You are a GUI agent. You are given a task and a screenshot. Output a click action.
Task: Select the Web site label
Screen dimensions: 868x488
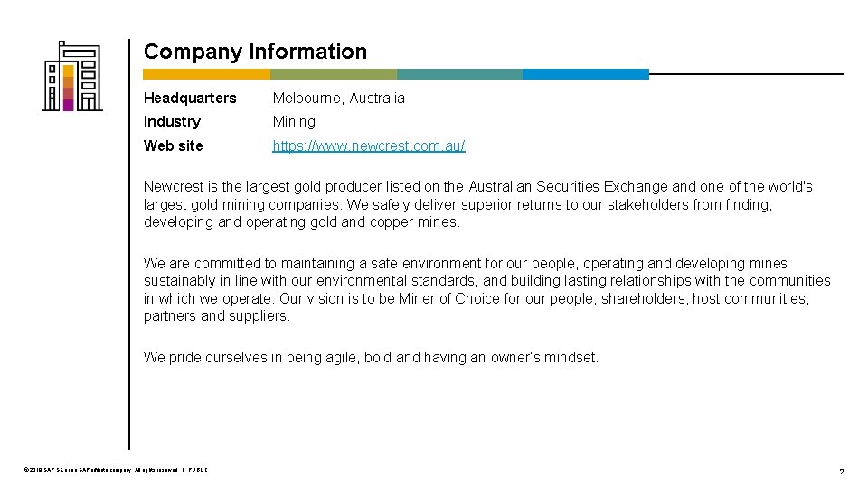(x=174, y=145)
